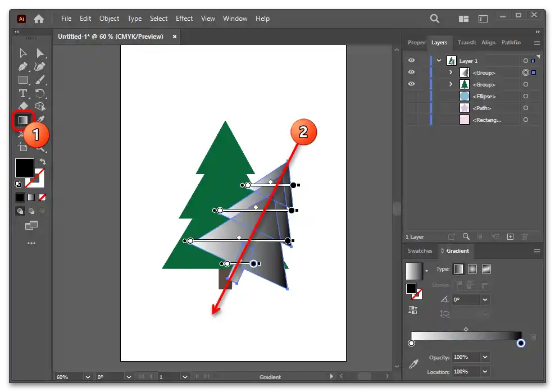Expand the first Group in Layers
The height and width of the screenshot is (392, 555).
(x=451, y=72)
